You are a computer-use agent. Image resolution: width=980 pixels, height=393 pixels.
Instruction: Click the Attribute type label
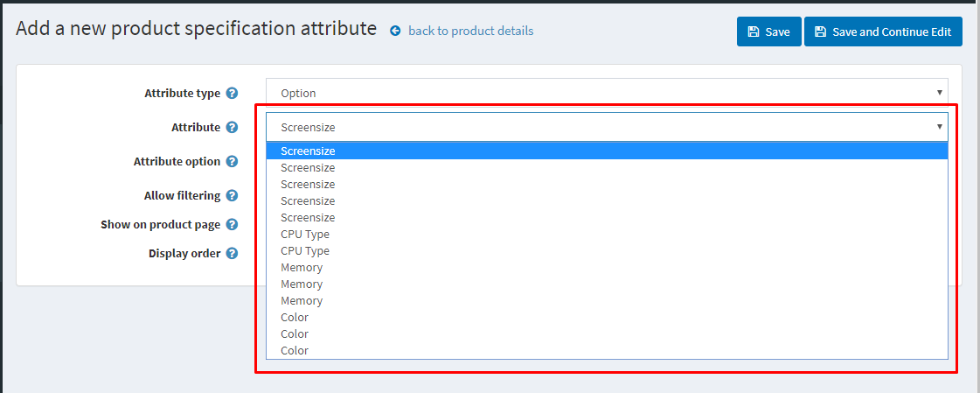pyautogui.click(x=182, y=94)
